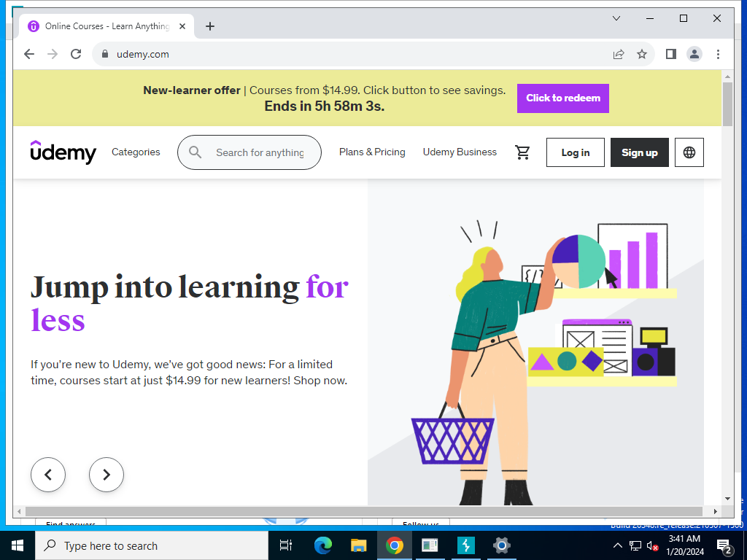Close the Online Courses tab

[182, 26]
